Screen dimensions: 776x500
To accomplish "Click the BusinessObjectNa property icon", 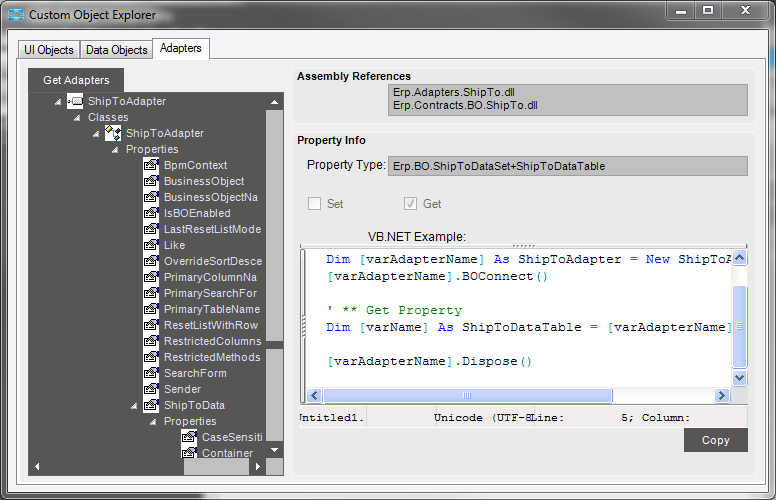I will coord(151,197).
